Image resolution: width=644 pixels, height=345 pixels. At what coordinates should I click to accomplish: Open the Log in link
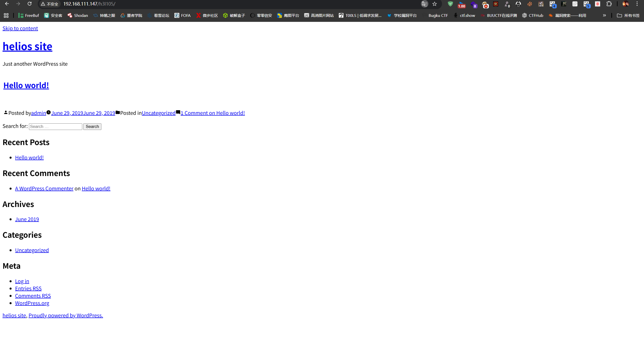point(22,281)
